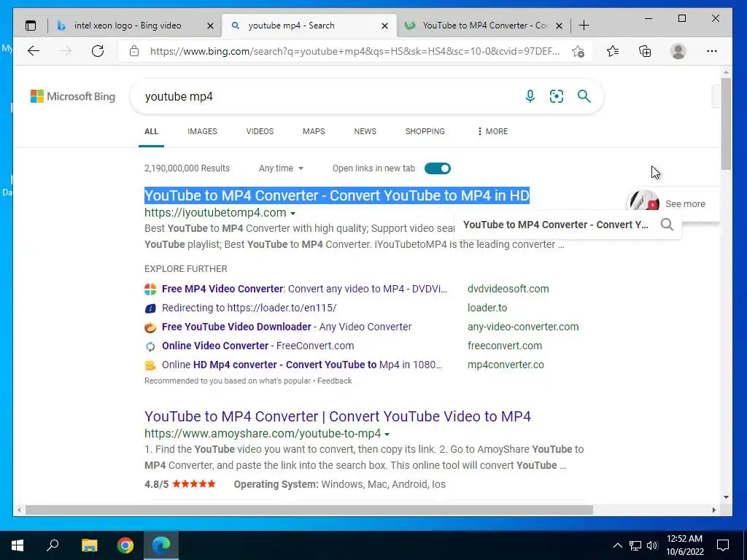The width and height of the screenshot is (747, 560).
Task: Open the Collections icon
Action: [645, 51]
